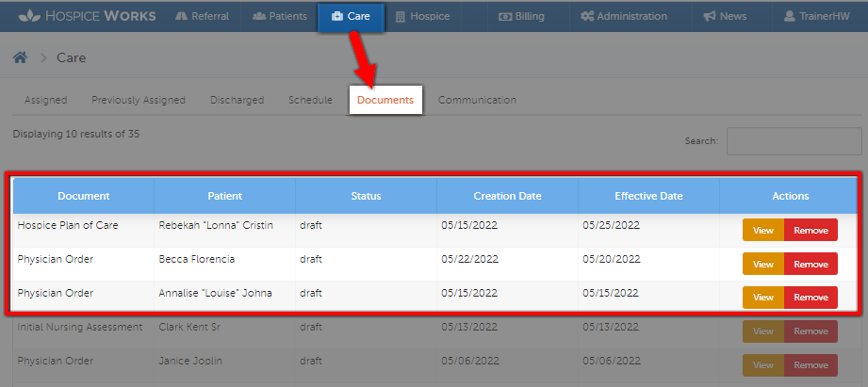The image size is (868, 387).
Task: Click effective date 05/20/2022
Action: tap(611, 259)
